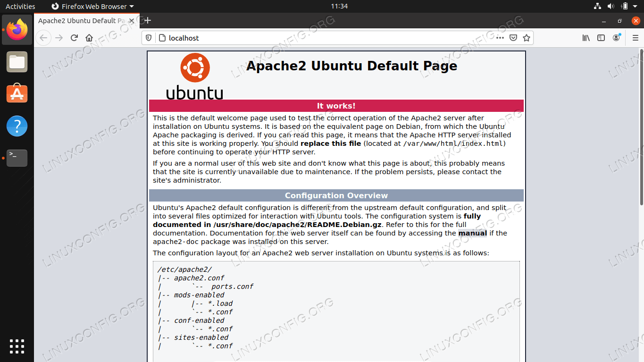
Task: Reload the current page
Action: pos(74,38)
